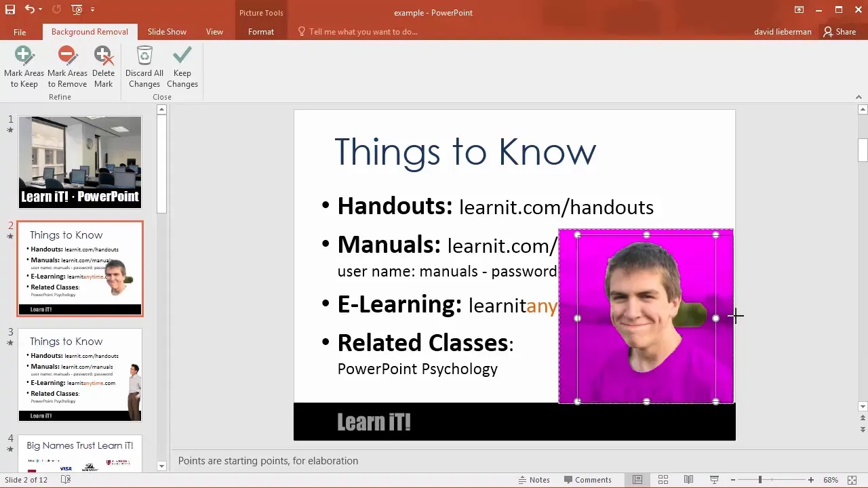Click Slide 2 of 12 status indicator
Screen dimensions: 868x488
pyautogui.click(x=26, y=480)
